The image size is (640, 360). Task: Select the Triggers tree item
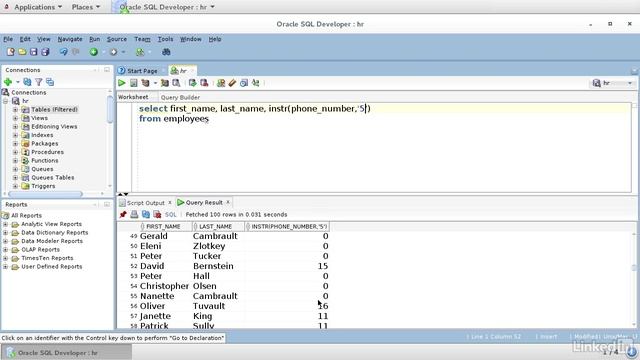(43, 186)
